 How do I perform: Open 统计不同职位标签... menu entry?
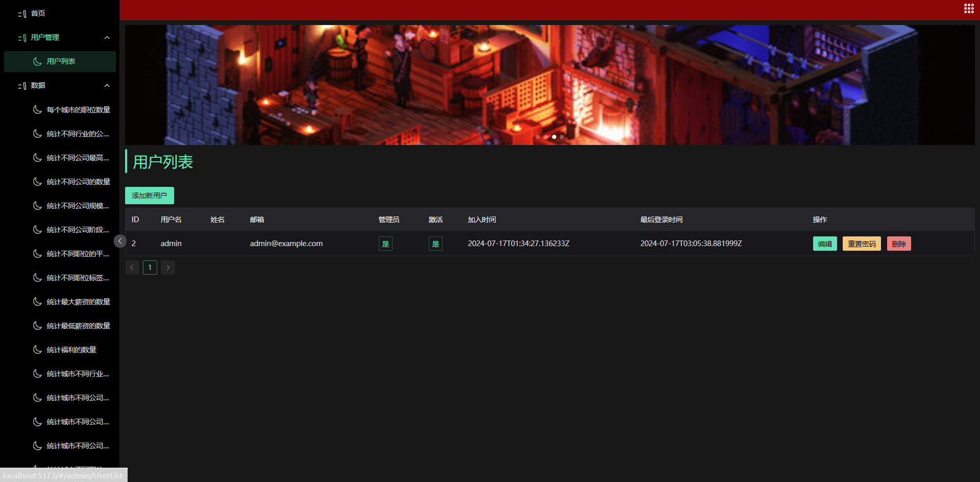click(60, 278)
